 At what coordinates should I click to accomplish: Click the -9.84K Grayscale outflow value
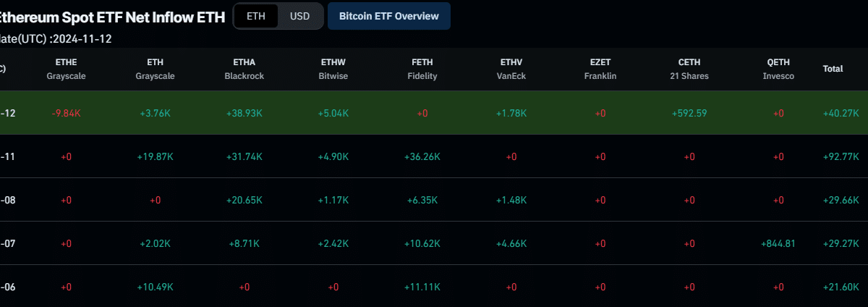[66, 113]
